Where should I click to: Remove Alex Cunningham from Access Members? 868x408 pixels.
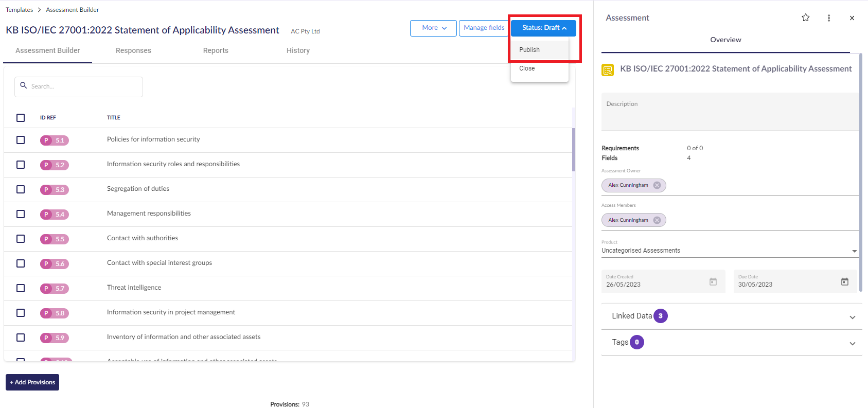[x=657, y=220]
